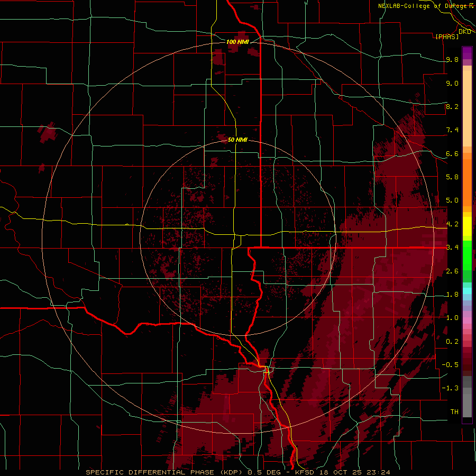Click the [PHAS] legend unit label
Screen dimensions: 476x476
pyautogui.click(x=447, y=36)
